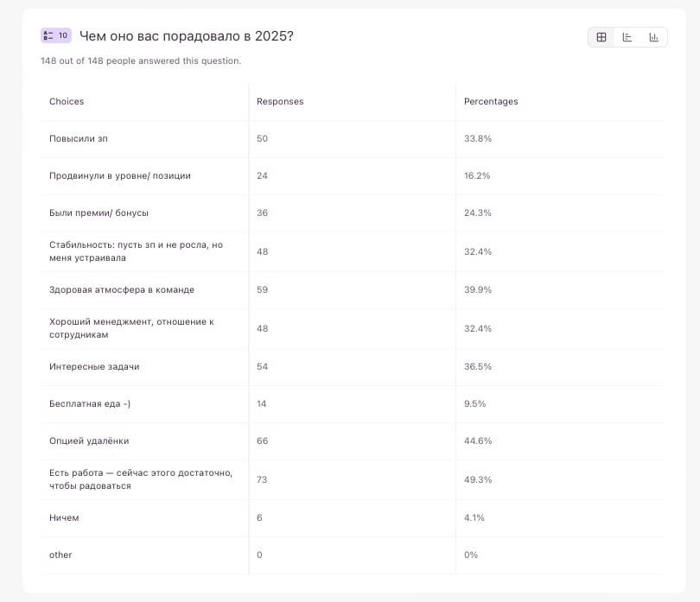Screen dimensions: 700x602
Task: Click the question title about 2025
Action: pos(186,35)
